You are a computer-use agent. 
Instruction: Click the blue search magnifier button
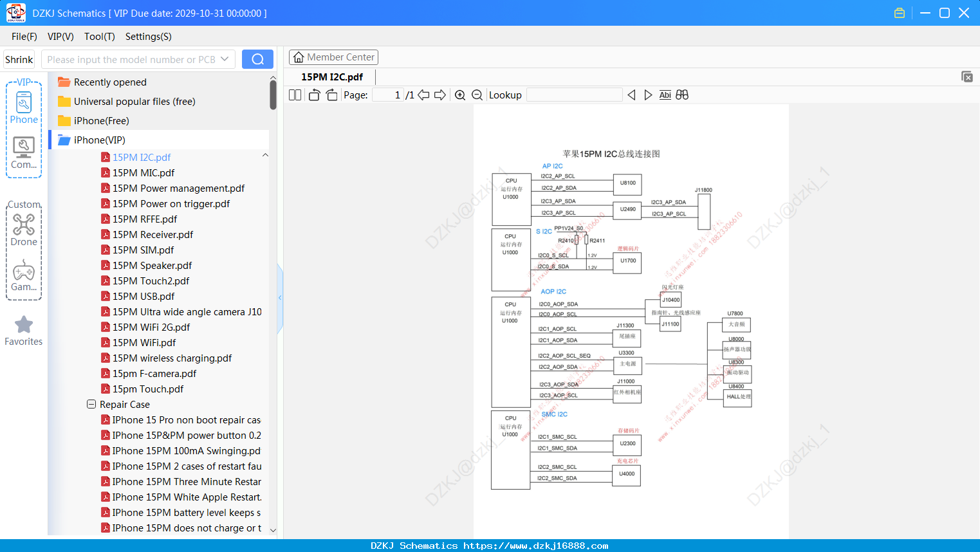257,59
